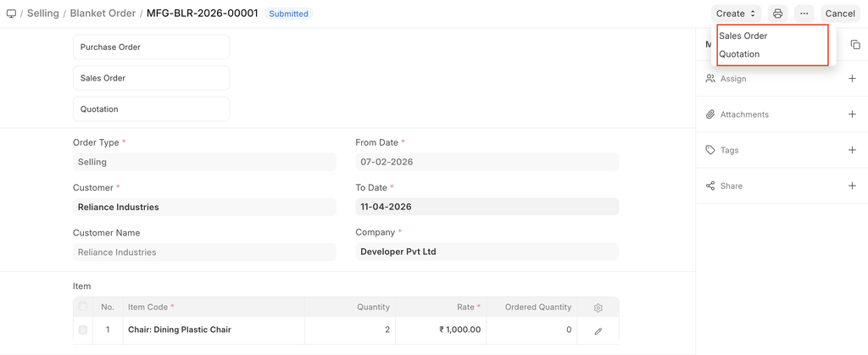This screenshot has width=868, height=355.
Task: Click the copy icon in sidebar
Action: click(x=854, y=45)
